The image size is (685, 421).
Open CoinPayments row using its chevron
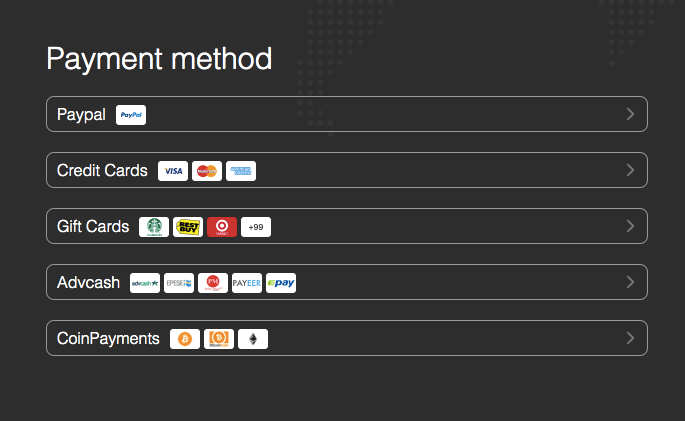tap(630, 338)
